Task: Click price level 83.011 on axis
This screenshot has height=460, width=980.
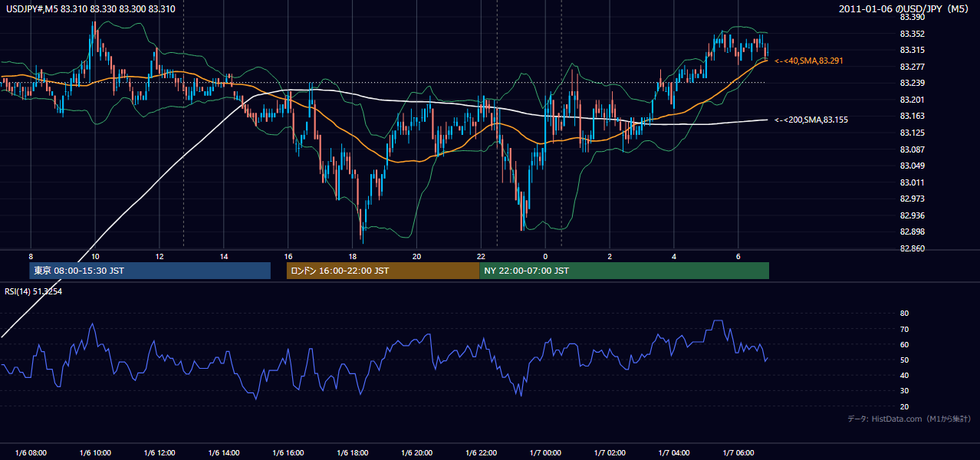Action: click(x=911, y=182)
